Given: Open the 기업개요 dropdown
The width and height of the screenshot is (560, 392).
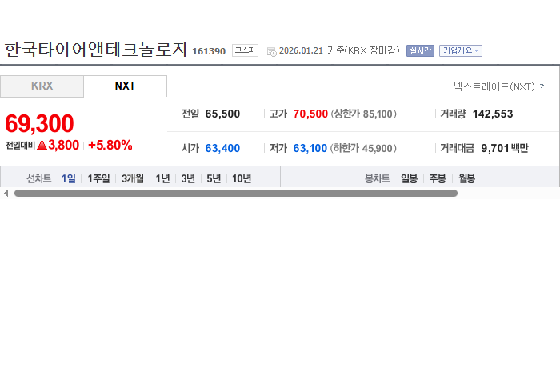Looking at the screenshot, I should (x=461, y=50).
